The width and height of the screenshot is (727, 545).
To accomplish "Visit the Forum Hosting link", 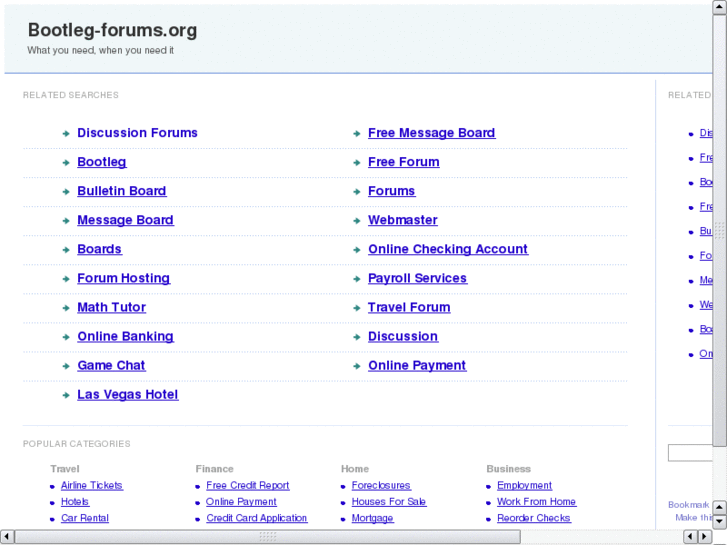I will [123, 278].
